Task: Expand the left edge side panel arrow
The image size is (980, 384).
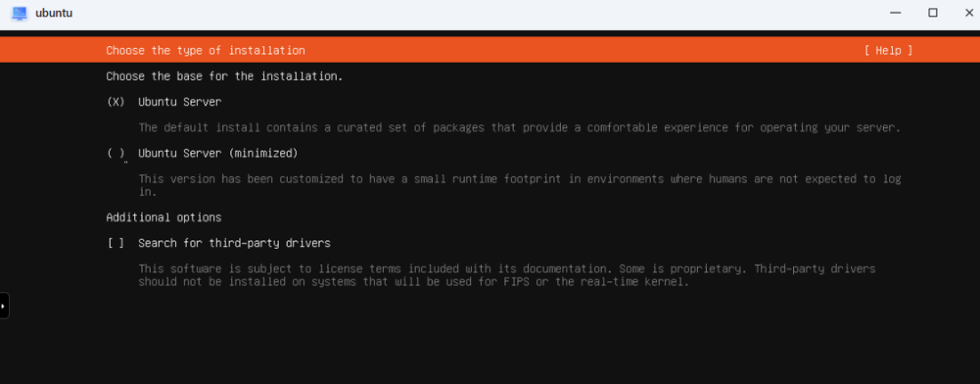Action: [x=4, y=306]
